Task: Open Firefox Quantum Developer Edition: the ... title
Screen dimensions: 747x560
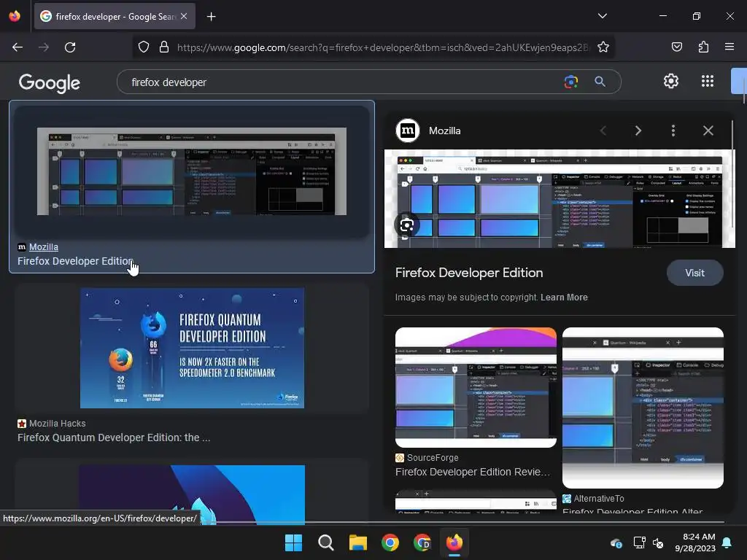Action: pyautogui.click(x=113, y=437)
